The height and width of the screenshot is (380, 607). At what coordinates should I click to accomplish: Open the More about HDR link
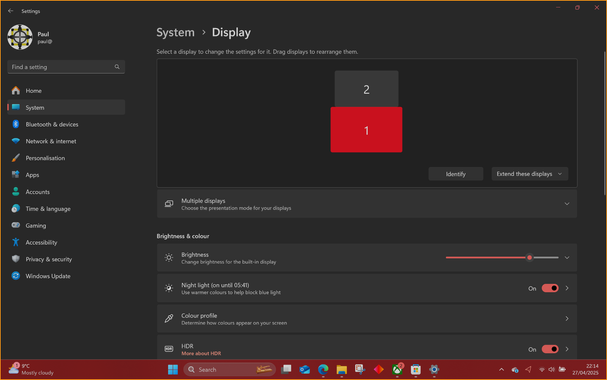tap(201, 353)
